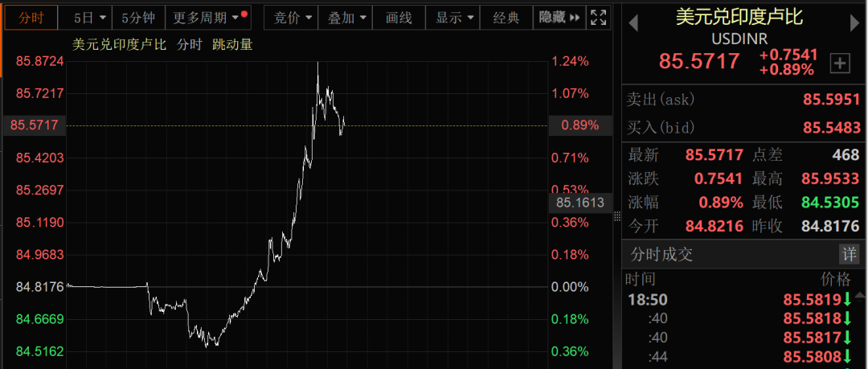Select the 分时 intraday tab
This screenshot has width=868, height=369.
pos(31,17)
